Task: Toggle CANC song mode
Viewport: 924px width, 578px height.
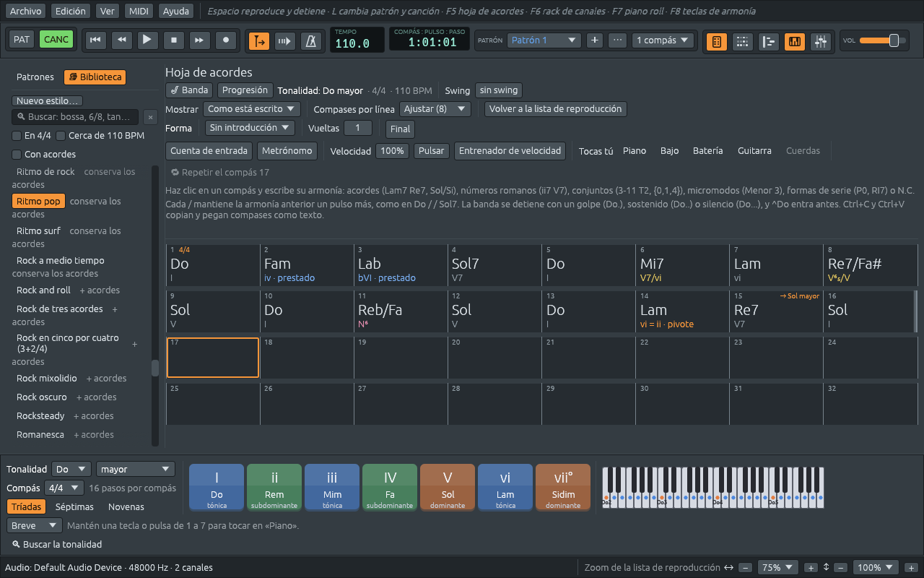Action: (56, 40)
